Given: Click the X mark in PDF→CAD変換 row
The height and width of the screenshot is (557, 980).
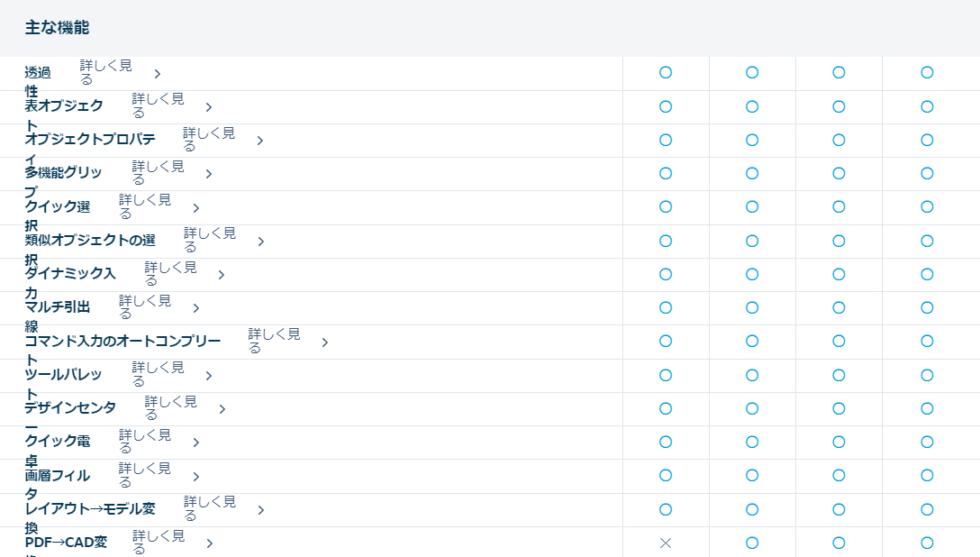Looking at the screenshot, I should (666, 543).
